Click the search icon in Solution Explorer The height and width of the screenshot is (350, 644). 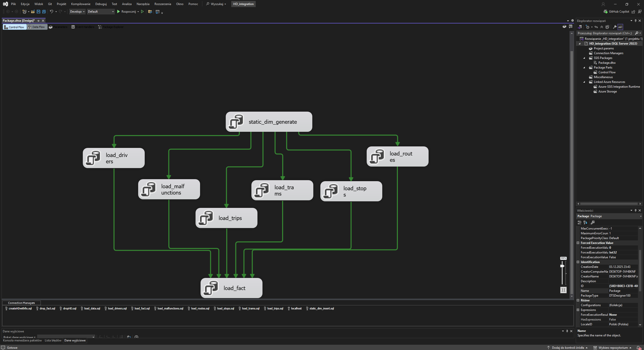pyautogui.click(x=637, y=33)
